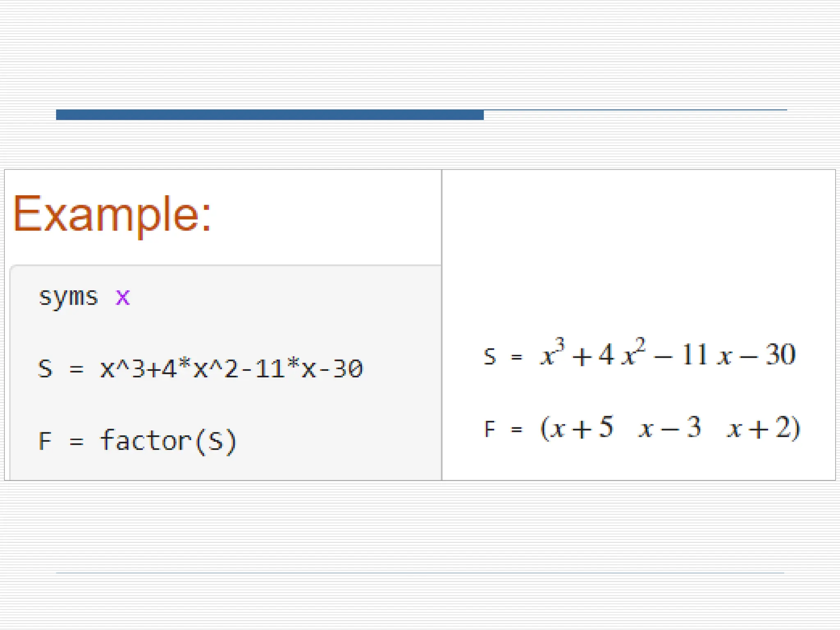Select the purple x variable after syms
The width and height of the screenshot is (840, 630).
tap(123, 297)
